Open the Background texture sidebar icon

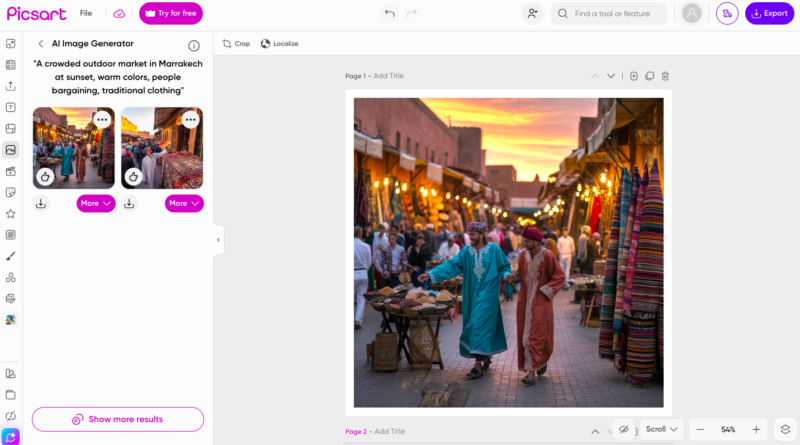pyautogui.click(x=11, y=235)
